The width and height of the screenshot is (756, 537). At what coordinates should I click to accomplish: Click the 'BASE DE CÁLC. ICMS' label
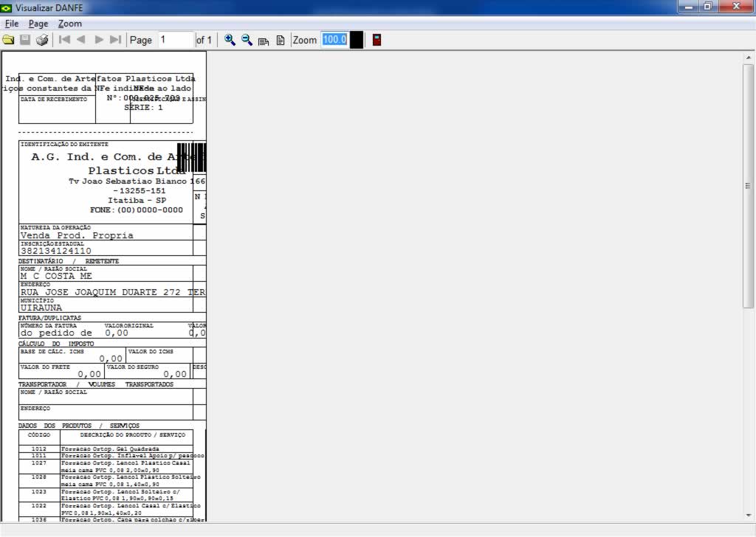tap(52, 352)
